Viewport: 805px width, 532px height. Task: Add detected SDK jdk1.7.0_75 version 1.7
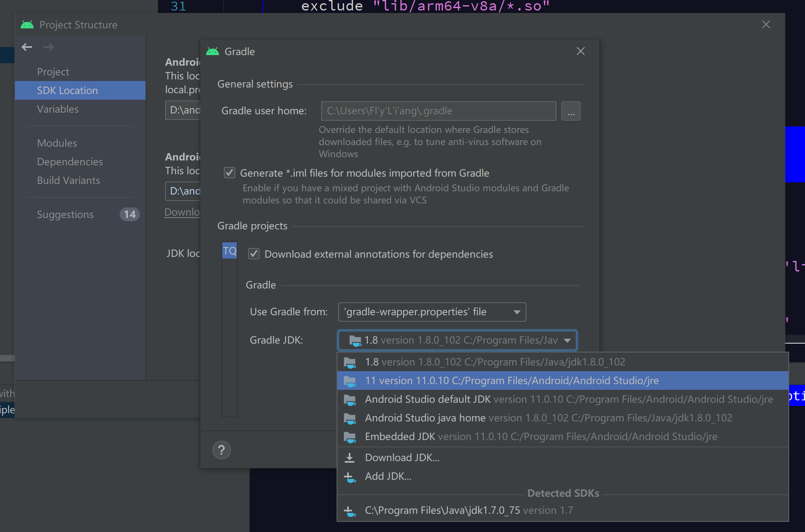tap(563, 511)
